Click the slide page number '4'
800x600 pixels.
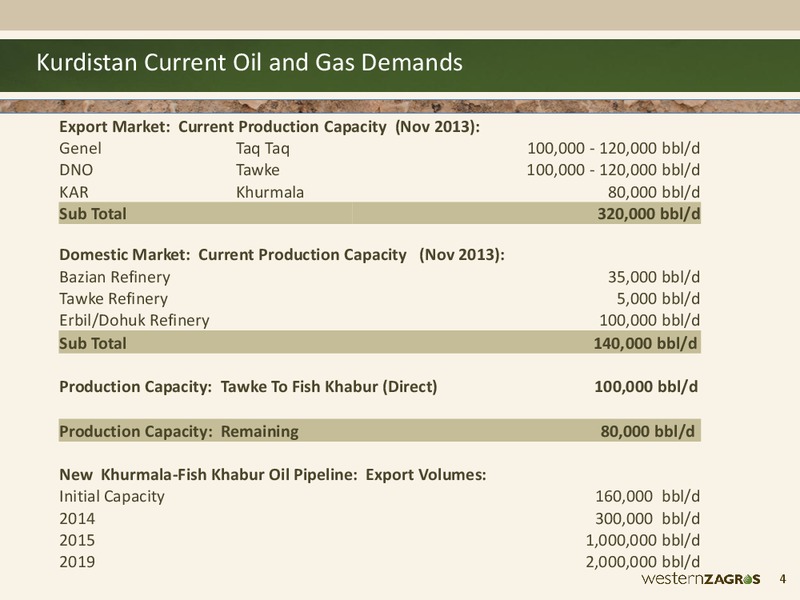[x=783, y=579]
